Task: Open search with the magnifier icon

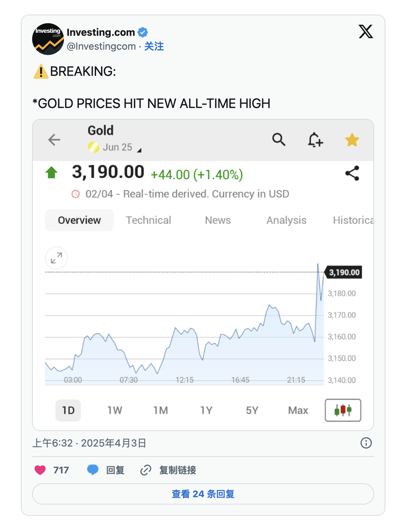Action: [279, 139]
